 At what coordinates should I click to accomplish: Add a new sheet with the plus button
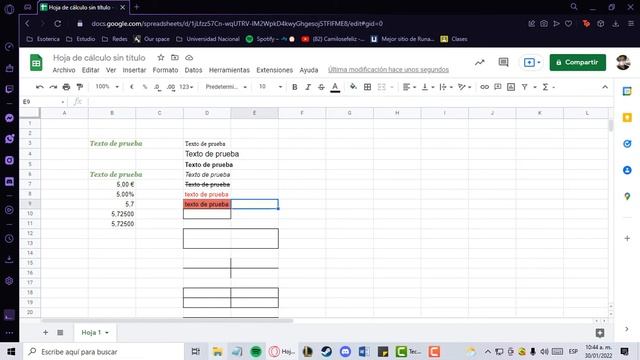(46, 333)
